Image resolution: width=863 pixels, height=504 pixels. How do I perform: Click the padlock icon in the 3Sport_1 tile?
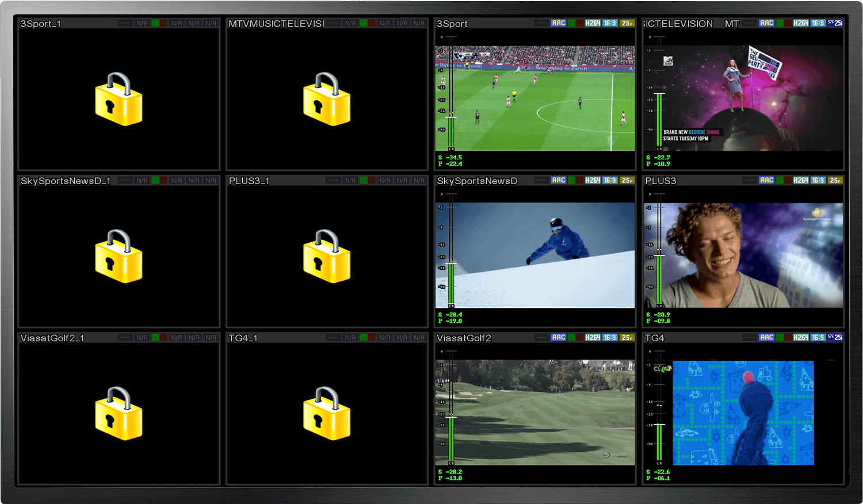point(119,99)
